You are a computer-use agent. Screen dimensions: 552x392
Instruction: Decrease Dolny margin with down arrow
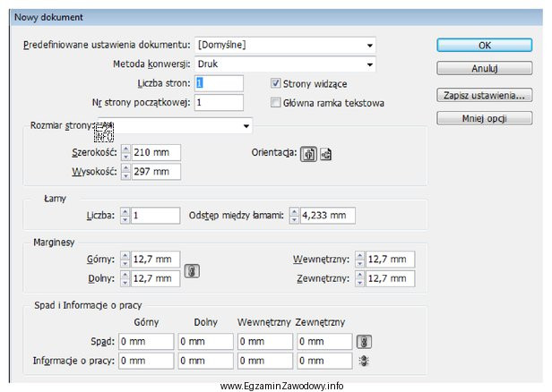coord(125,282)
